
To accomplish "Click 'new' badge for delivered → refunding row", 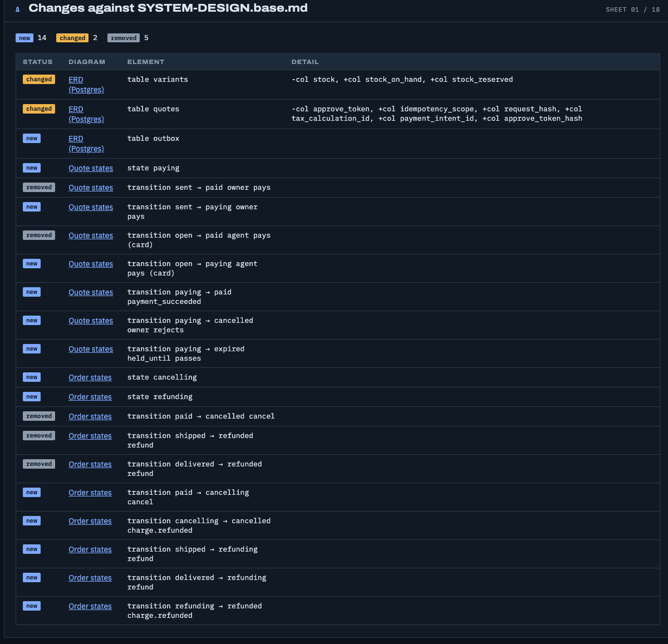I will pos(32,578).
